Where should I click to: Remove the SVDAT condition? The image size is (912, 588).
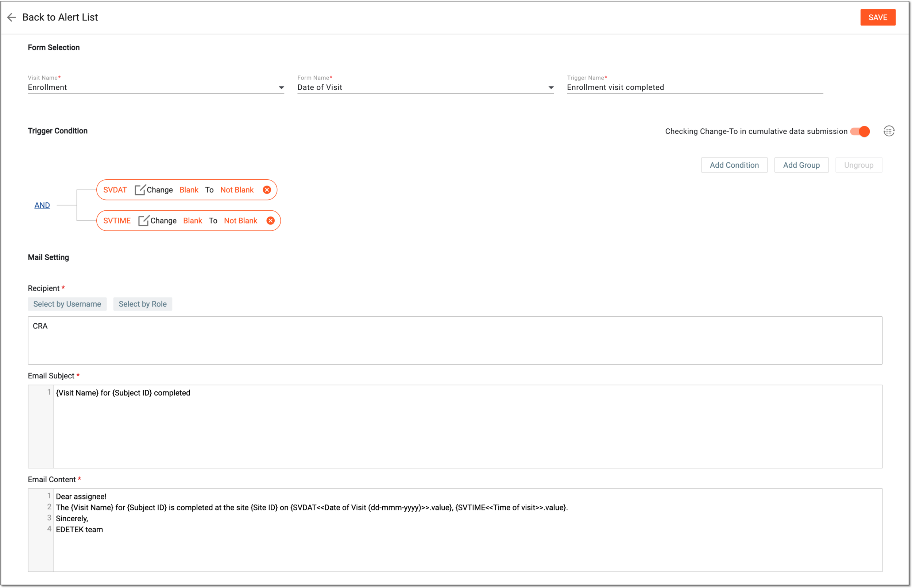point(267,190)
